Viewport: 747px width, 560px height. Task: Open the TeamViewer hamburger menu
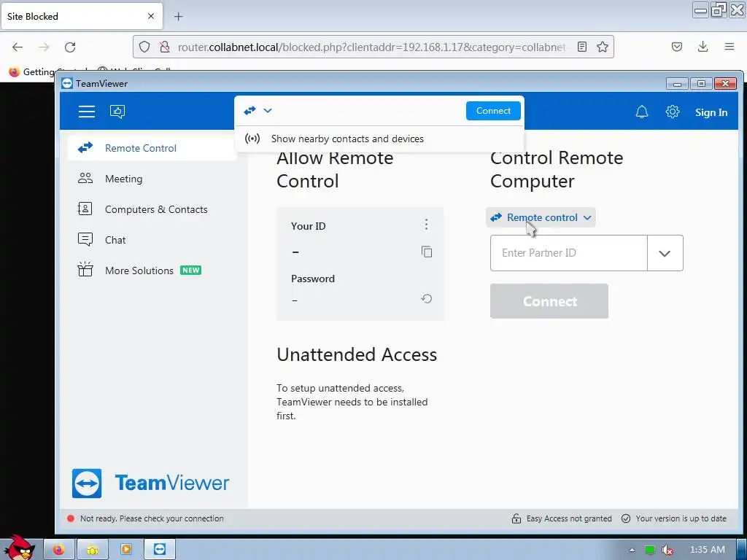tap(87, 112)
